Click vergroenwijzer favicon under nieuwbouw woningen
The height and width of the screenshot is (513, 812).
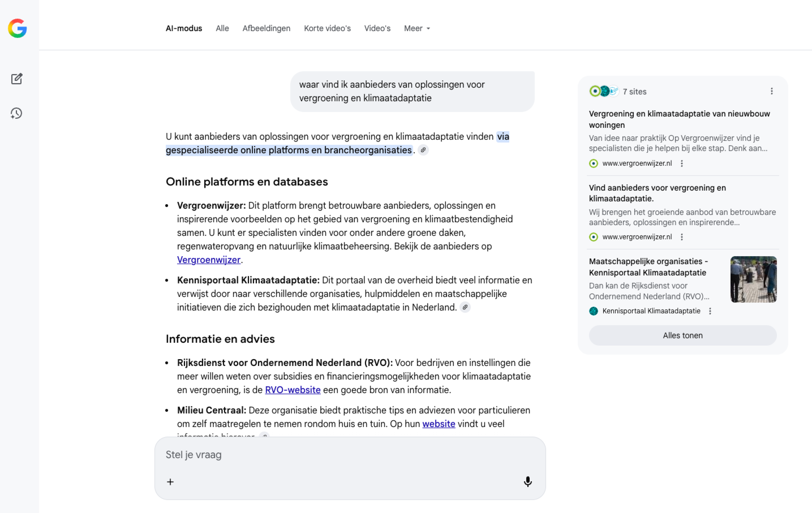pos(594,163)
